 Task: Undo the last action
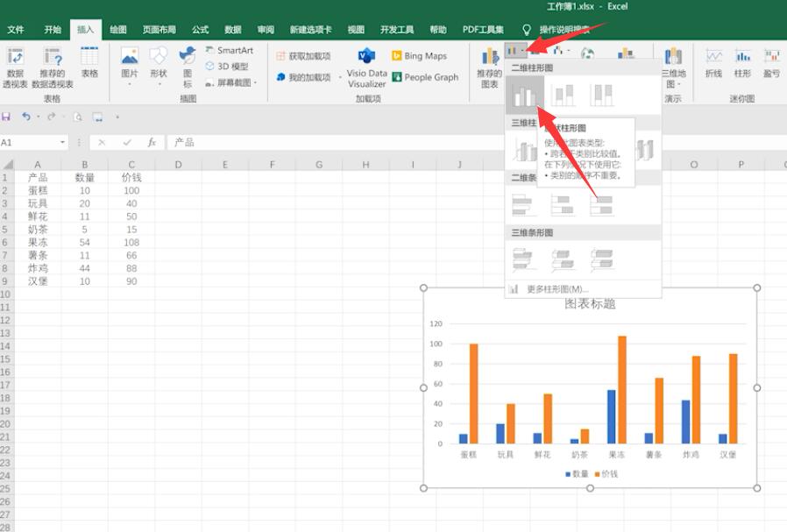point(26,117)
